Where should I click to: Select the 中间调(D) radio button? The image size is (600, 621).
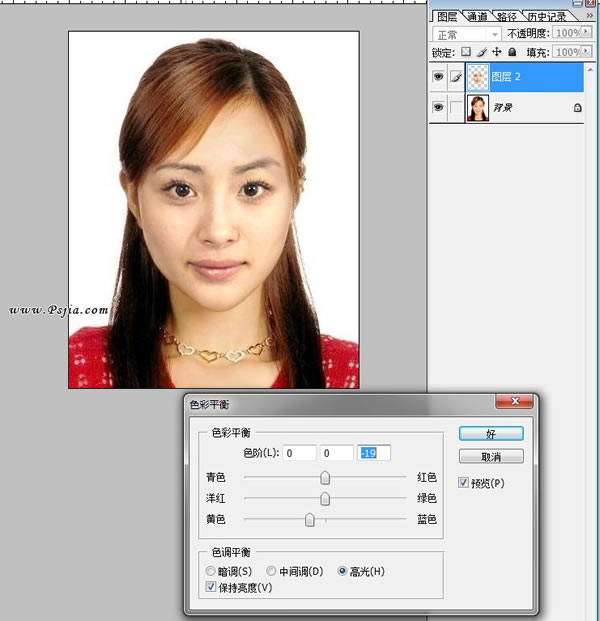click(271, 571)
